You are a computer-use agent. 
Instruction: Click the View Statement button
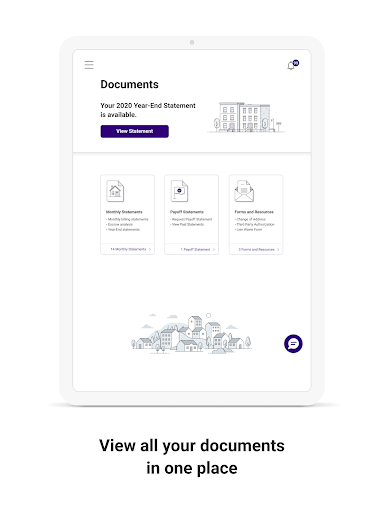pyautogui.click(x=135, y=131)
